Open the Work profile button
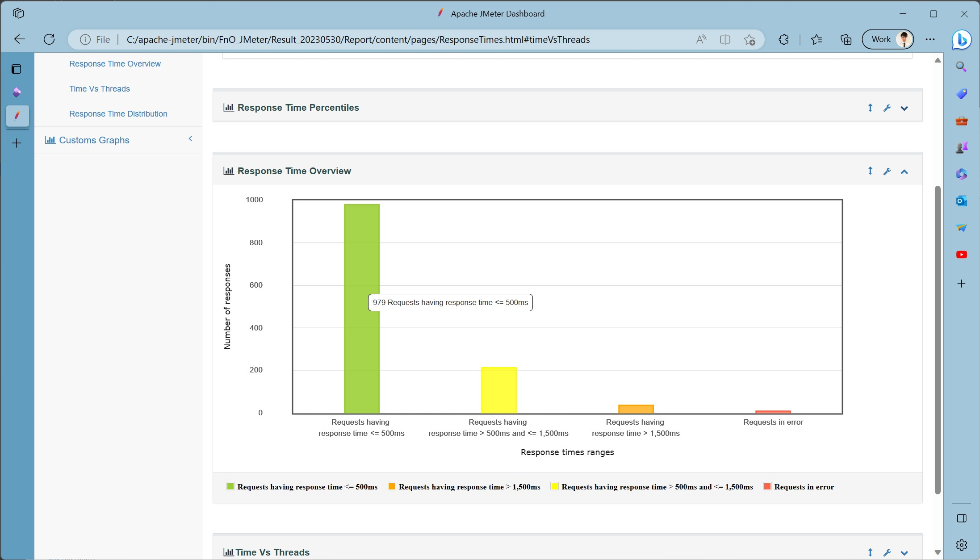 [888, 39]
